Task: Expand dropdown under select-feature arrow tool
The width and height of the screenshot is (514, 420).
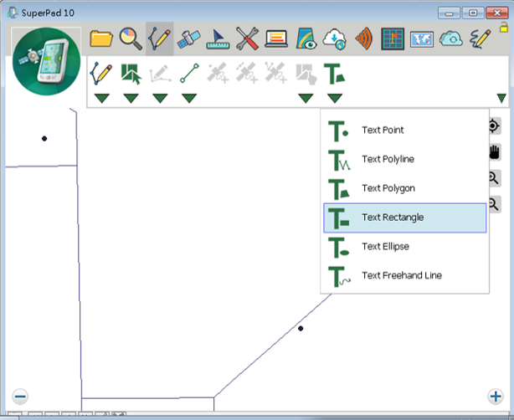Action: (x=131, y=98)
